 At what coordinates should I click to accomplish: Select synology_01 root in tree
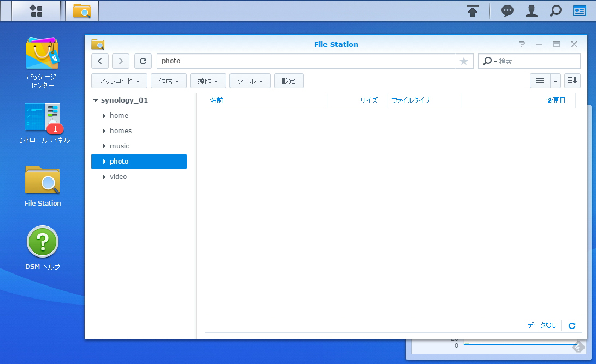pos(125,100)
